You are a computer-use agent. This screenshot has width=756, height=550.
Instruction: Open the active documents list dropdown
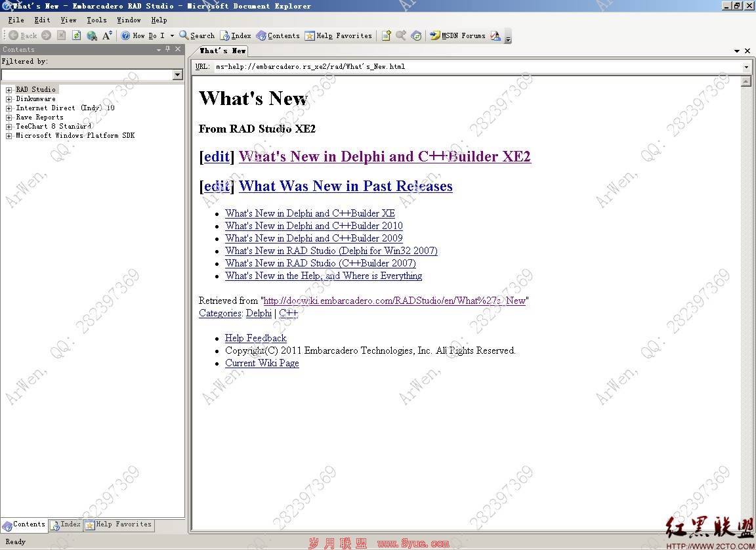coord(737,51)
